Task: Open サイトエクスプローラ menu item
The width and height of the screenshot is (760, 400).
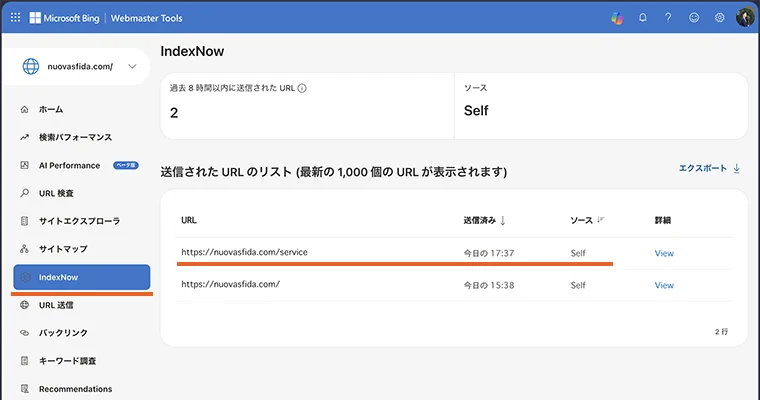Action: [x=81, y=221]
